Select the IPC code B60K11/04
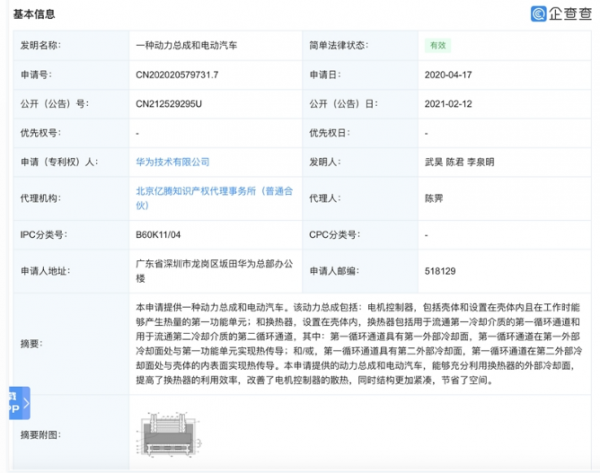The image size is (600, 473). click(158, 235)
